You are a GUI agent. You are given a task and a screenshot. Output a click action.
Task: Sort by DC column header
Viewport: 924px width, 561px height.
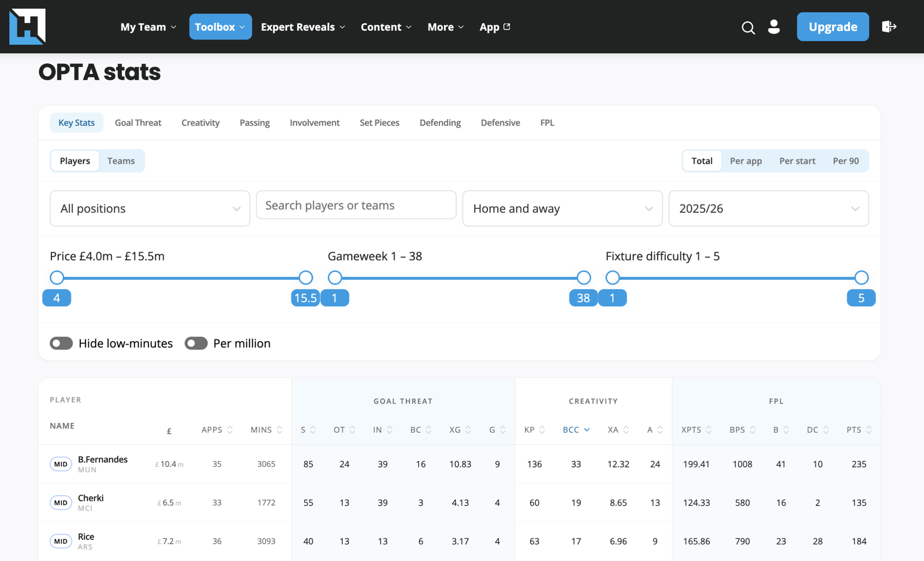click(x=818, y=430)
